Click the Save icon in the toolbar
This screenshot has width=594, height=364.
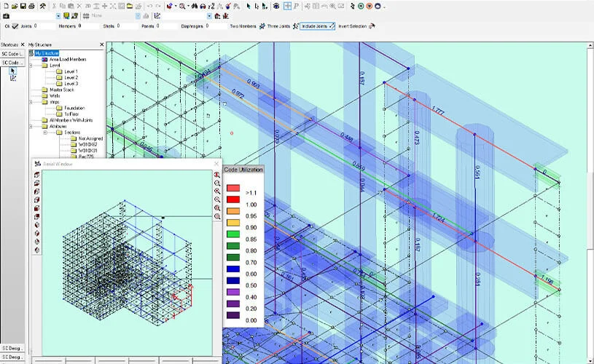(x=23, y=6)
